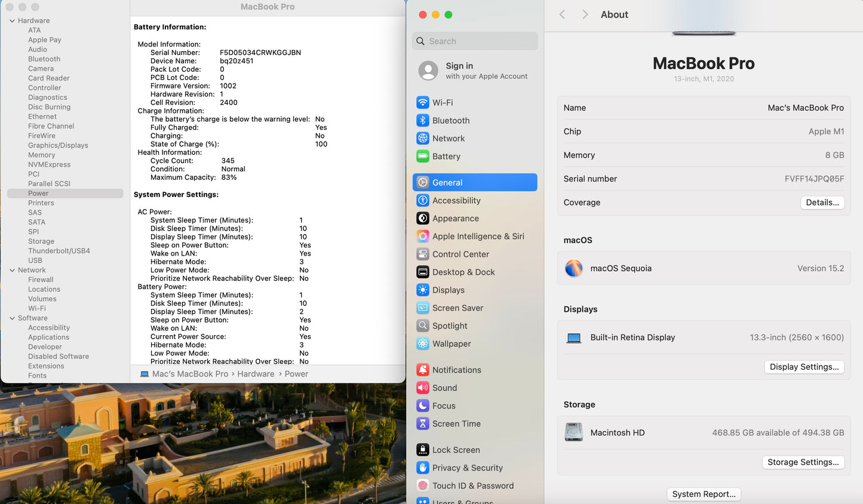863x504 pixels.
Task: Click the Coverage Details button
Action: pos(822,202)
